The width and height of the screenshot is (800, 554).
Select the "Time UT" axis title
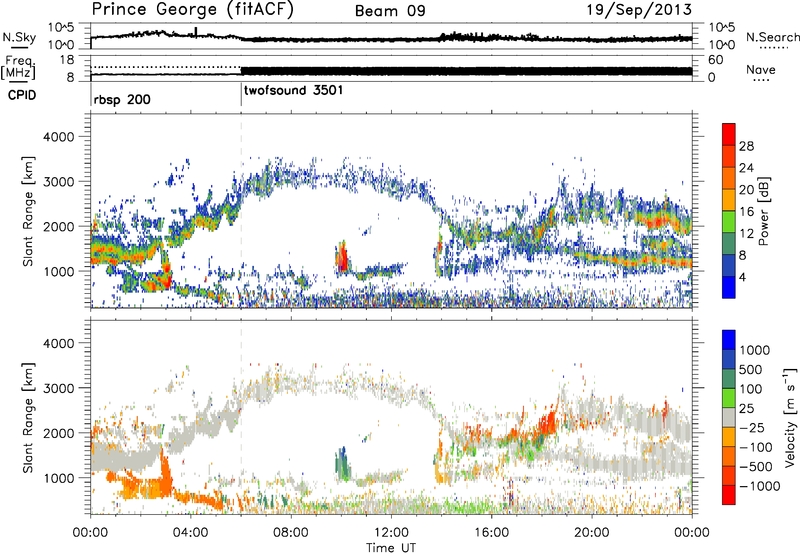click(391, 548)
